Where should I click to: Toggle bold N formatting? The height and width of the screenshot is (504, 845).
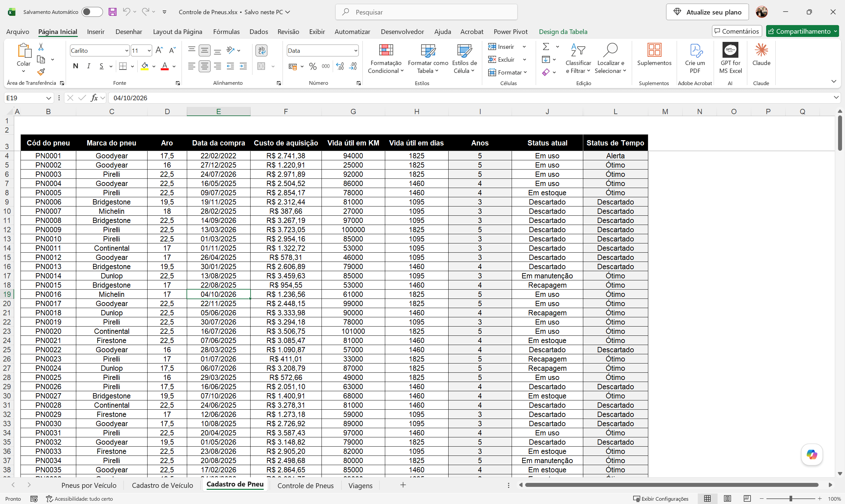[x=76, y=66]
